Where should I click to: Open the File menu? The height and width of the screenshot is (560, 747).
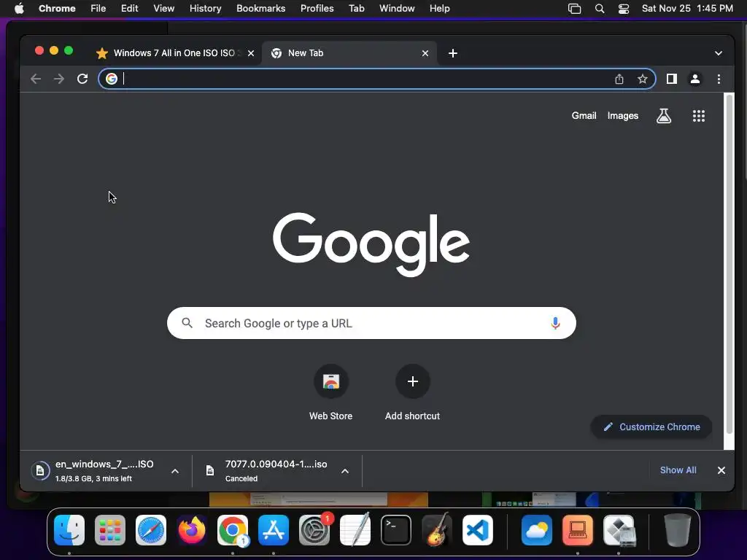click(98, 9)
